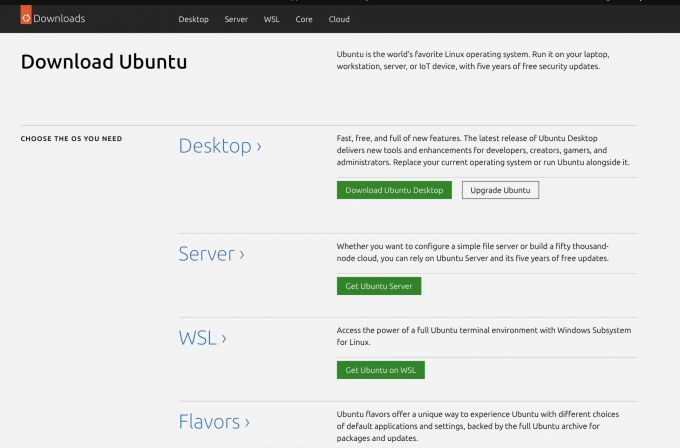The width and height of the screenshot is (680, 448).
Task: Click the Get Ubuntu on WSL button
Action: click(381, 370)
